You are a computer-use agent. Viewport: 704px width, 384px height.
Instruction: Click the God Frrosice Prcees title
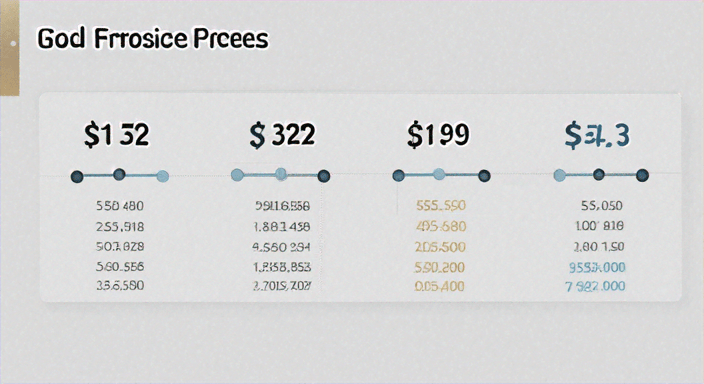[x=153, y=39]
